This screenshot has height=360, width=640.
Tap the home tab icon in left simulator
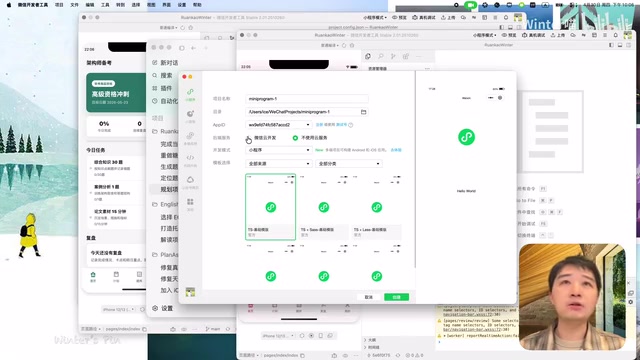pyautogui.click(x=93, y=276)
